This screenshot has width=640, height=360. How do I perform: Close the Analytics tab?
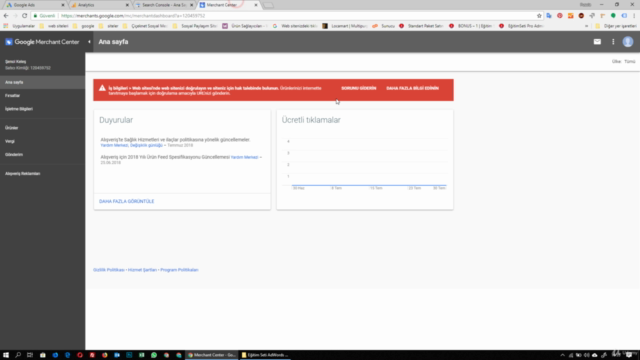pyautogui.click(x=127, y=5)
